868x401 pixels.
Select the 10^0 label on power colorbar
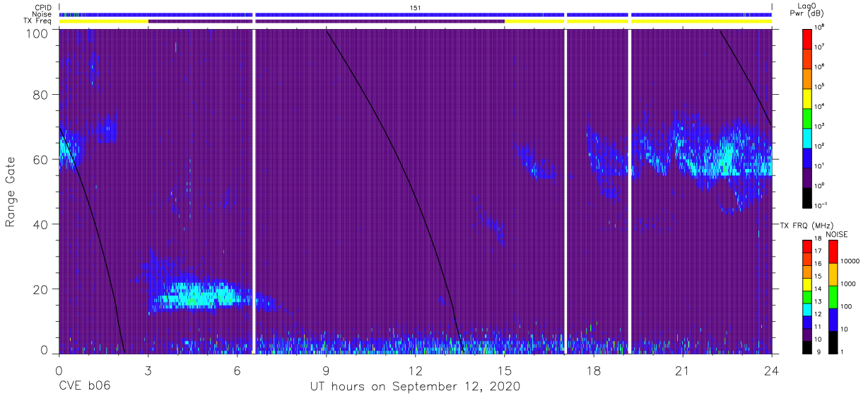point(819,186)
